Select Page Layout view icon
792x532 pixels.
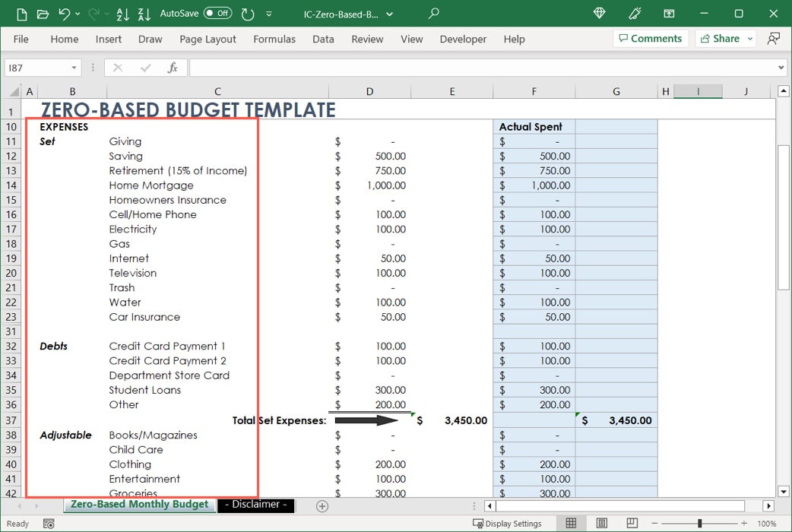601,523
